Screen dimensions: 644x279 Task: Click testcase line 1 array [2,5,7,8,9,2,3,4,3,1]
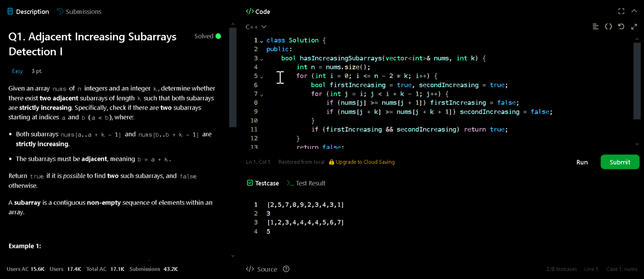[x=305, y=205]
